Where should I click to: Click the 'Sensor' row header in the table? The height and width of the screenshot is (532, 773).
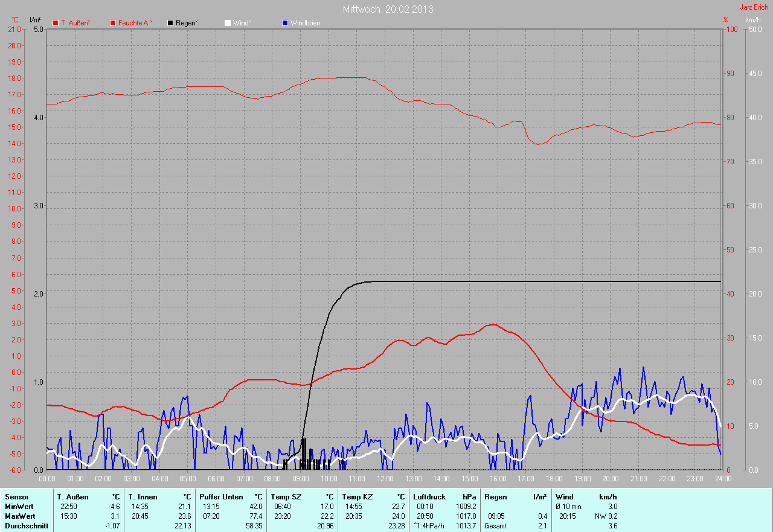point(16,497)
